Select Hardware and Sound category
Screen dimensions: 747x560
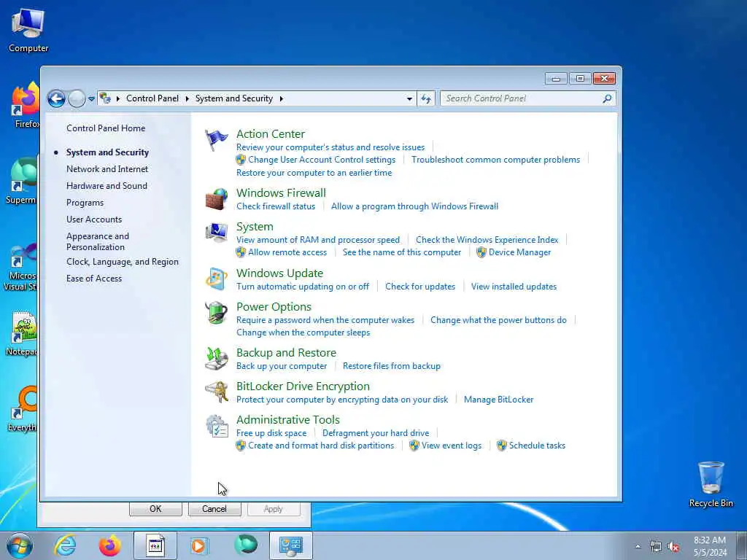tap(107, 186)
